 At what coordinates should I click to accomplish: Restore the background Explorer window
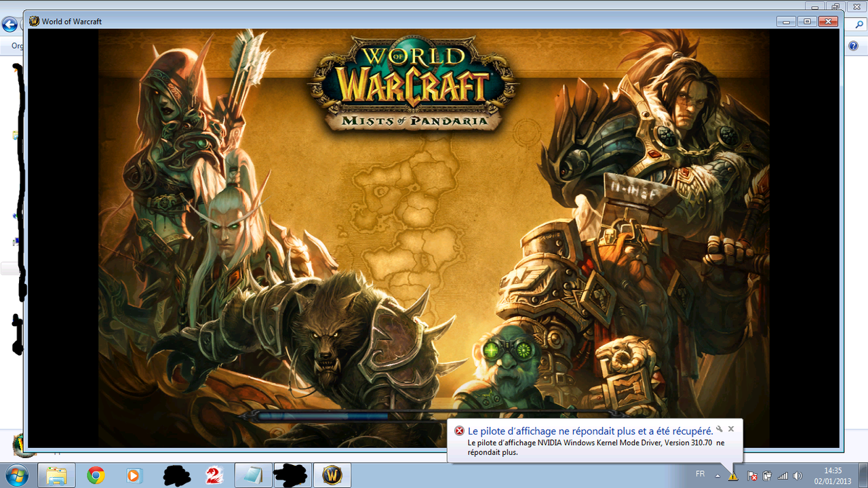(837, 5)
